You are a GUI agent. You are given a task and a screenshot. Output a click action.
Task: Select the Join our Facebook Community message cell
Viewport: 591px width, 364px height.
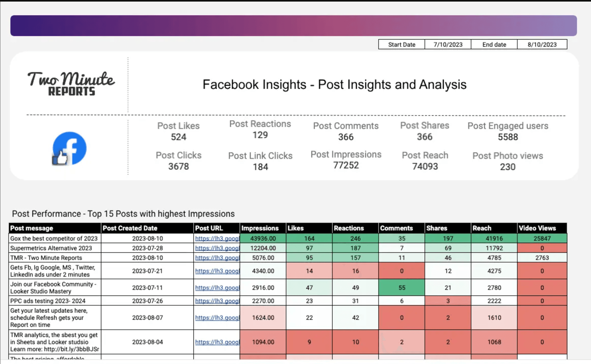(x=55, y=288)
